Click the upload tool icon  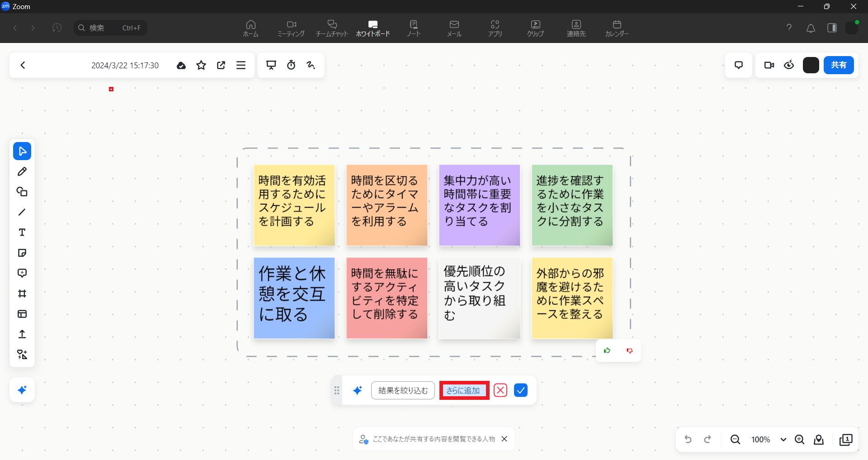(22, 334)
